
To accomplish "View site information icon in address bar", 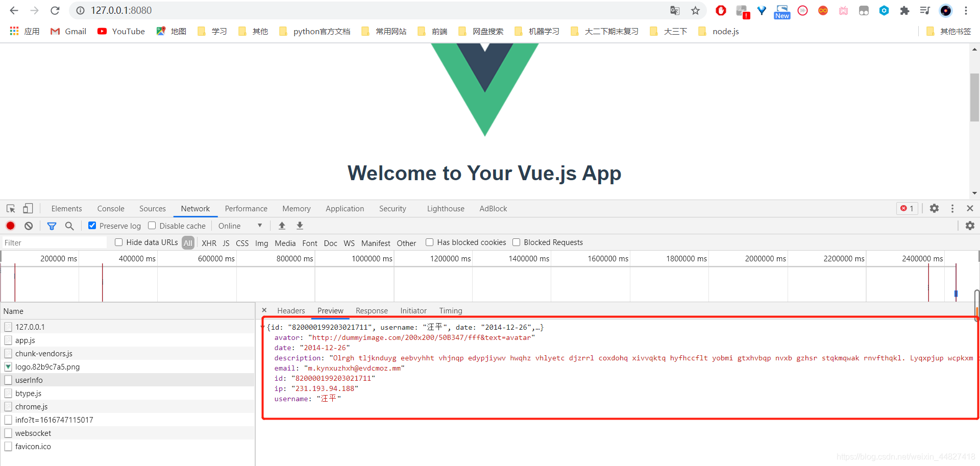I will 80,10.
